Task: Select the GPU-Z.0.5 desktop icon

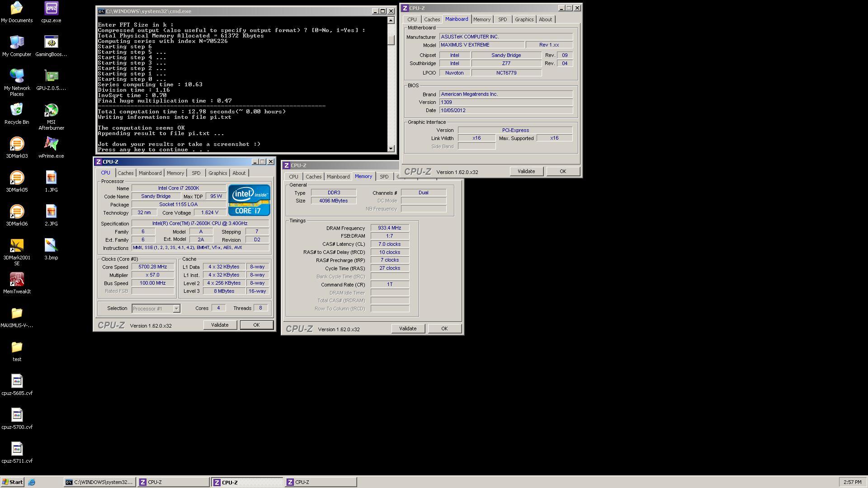Action: pyautogui.click(x=51, y=80)
